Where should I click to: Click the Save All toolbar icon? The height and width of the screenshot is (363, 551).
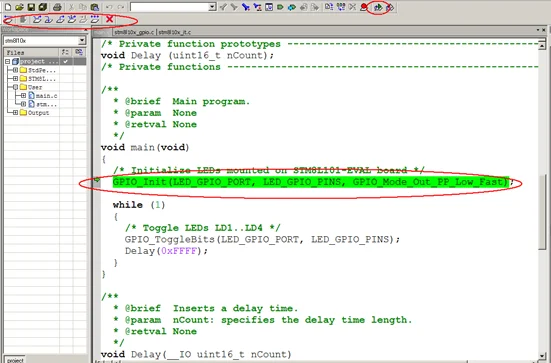click(43, 7)
